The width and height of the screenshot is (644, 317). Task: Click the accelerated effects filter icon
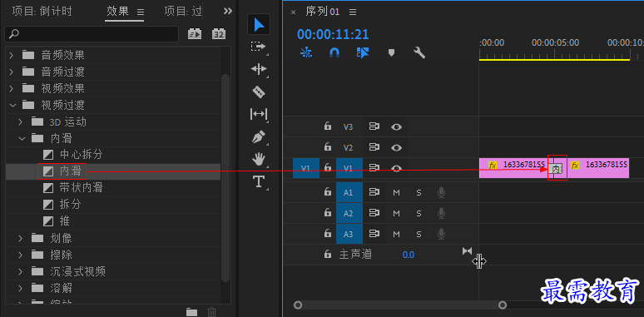tap(195, 34)
